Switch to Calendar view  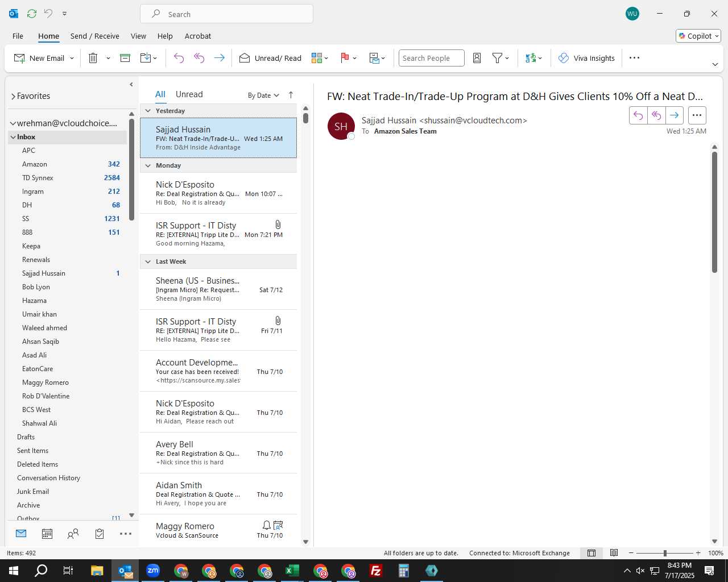(x=47, y=534)
